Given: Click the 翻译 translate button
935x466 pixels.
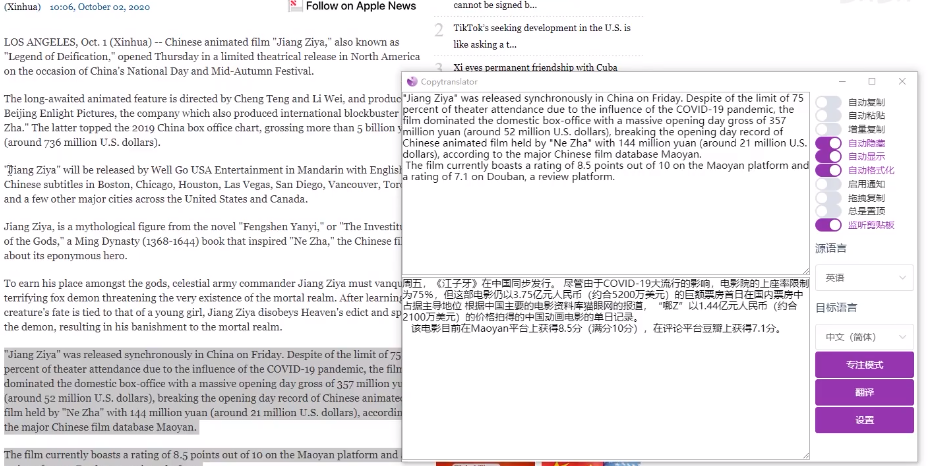Looking at the screenshot, I should click(864, 393).
